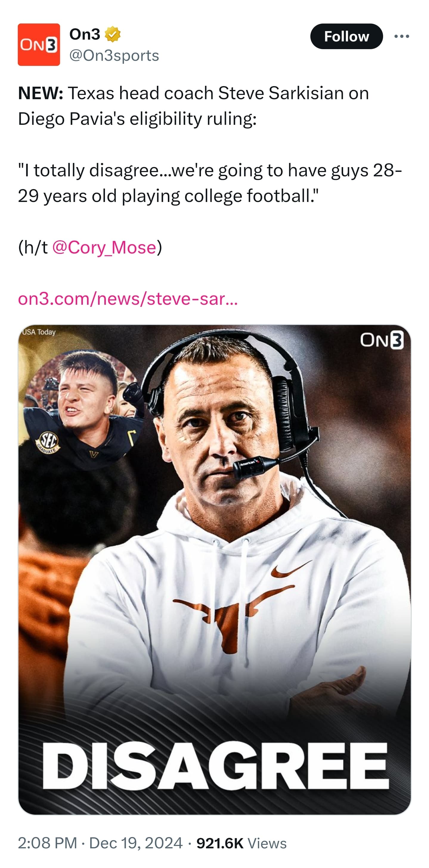Click the On3 watermark logo in image
Viewport: 429px width, 868px height.
pyautogui.click(x=381, y=340)
